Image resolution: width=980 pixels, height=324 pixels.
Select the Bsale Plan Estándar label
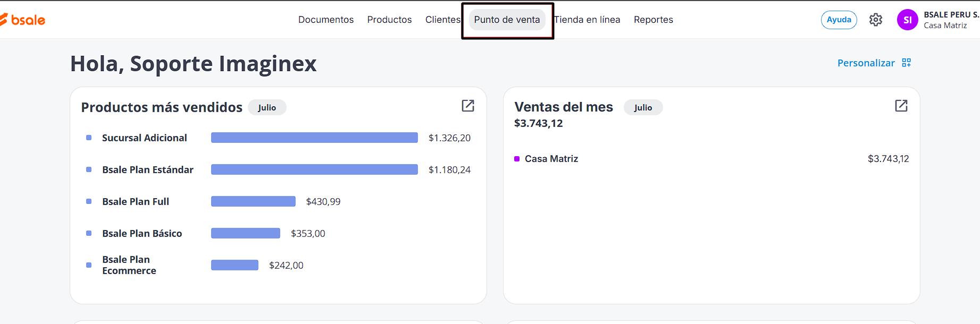[x=148, y=169]
